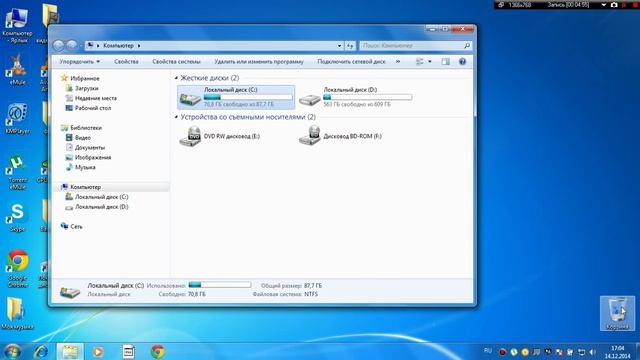Open recorder bar dropdown arrow

point(604,5)
